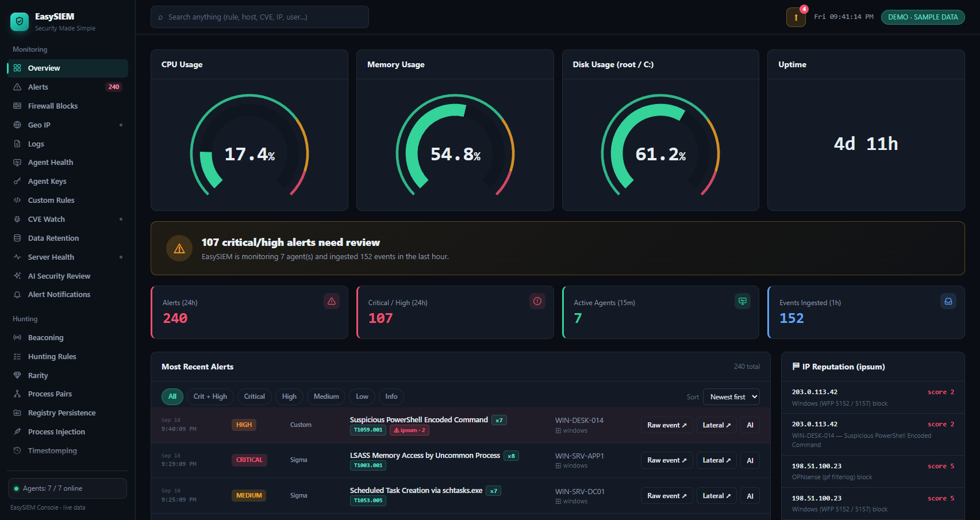This screenshot has width=980, height=520.
Task: Click the DEMO · SAMPLE DATA badge
Action: [923, 17]
